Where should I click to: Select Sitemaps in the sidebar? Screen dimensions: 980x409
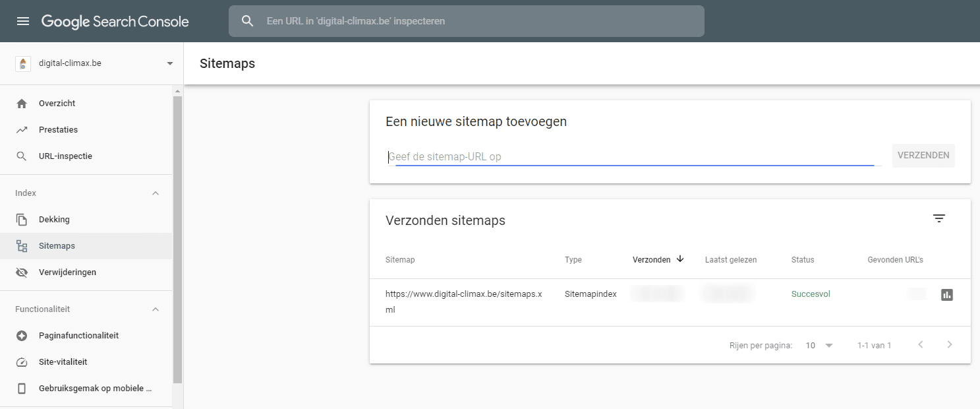[86, 246]
